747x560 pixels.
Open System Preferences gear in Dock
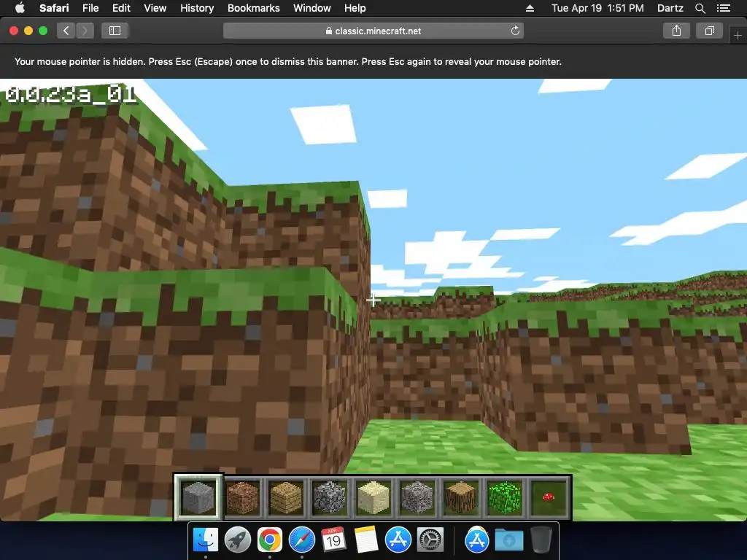pos(430,540)
